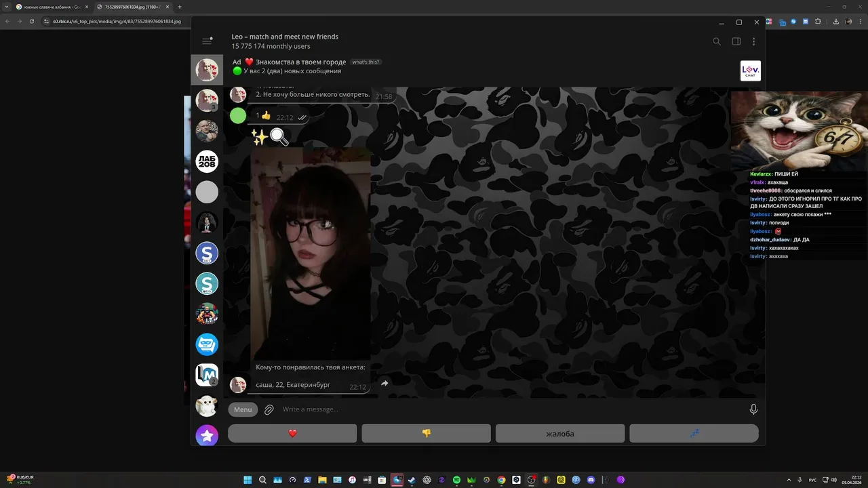Select the "Не хочу больше никого смотреть" message
868x488 pixels.
pos(313,95)
